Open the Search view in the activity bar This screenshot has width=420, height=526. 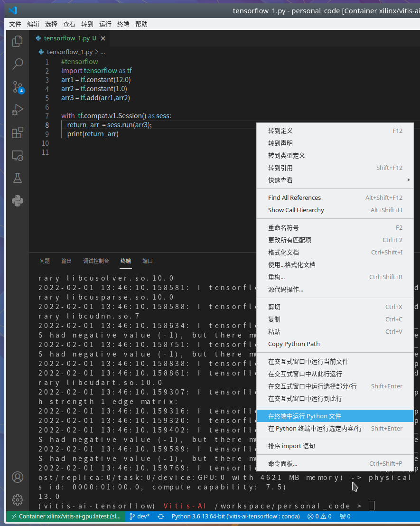pos(18,64)
